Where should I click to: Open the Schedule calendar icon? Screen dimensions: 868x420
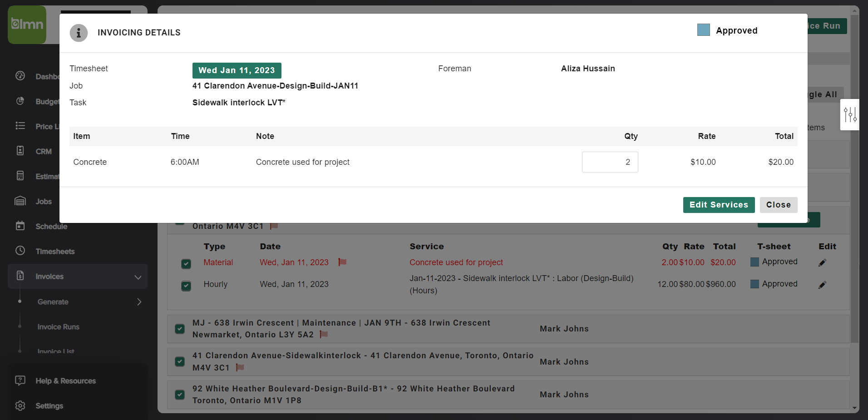click(x=20, y=226)
